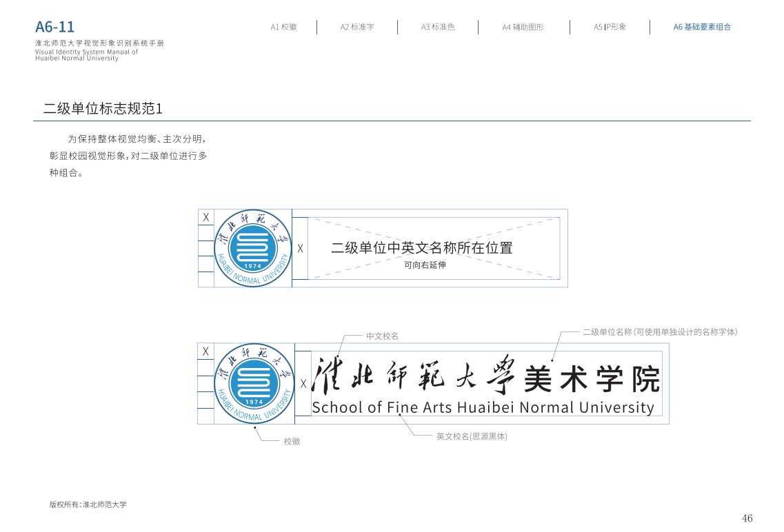
Task: Click the annotation label 中文校名
Action: [x=383, y=336]
